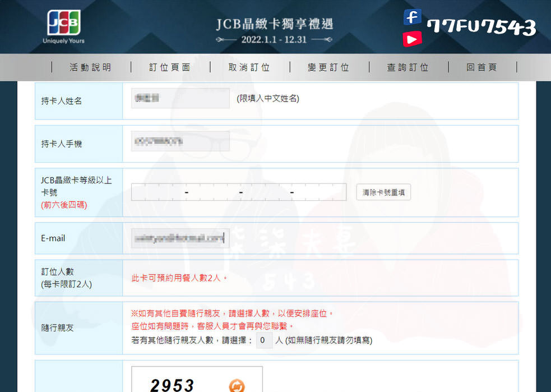Focus the 持卡人手機 phone field
Viewport: 551px width, 392px height.
click(179, 141)
